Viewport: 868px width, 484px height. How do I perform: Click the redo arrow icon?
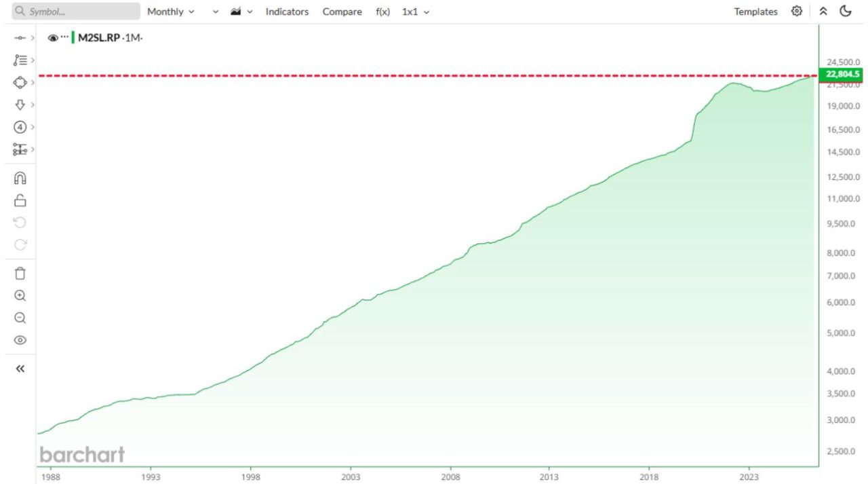click(20, 245)
